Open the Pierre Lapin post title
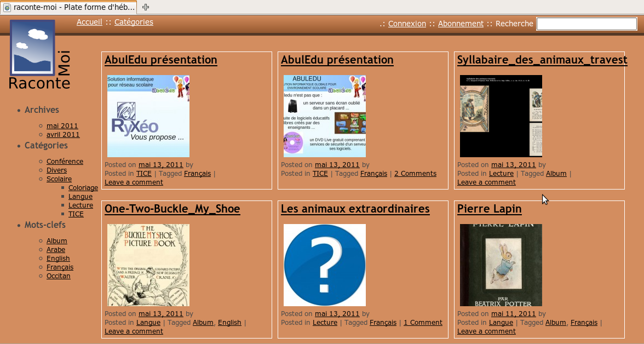 click(x=489, y=209)
